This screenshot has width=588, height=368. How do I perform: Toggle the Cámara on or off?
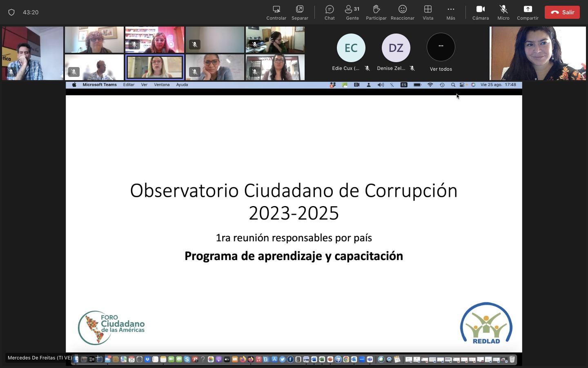pyautogui.click(x=480, y=12)
